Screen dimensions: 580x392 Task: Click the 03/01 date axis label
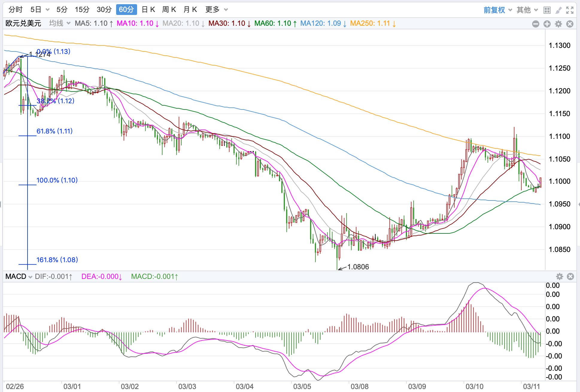(72, 386)
